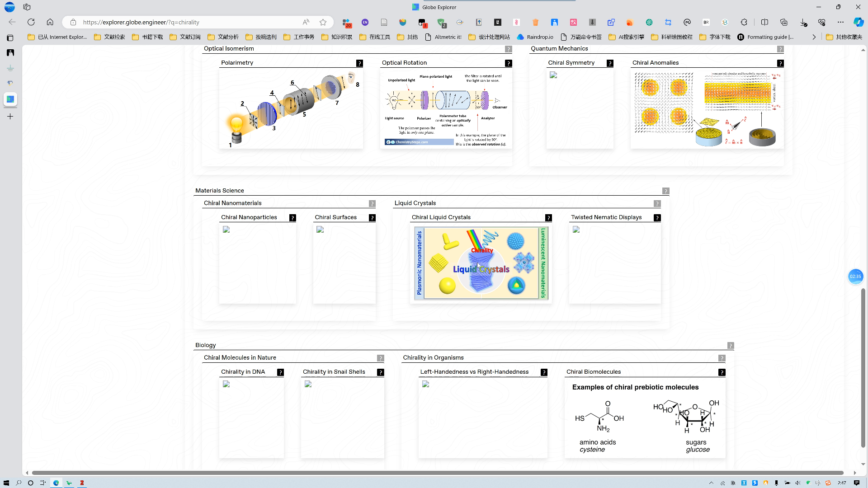Open help icon beside Optical Rotation
868x488 pixels.
(509, 63)
